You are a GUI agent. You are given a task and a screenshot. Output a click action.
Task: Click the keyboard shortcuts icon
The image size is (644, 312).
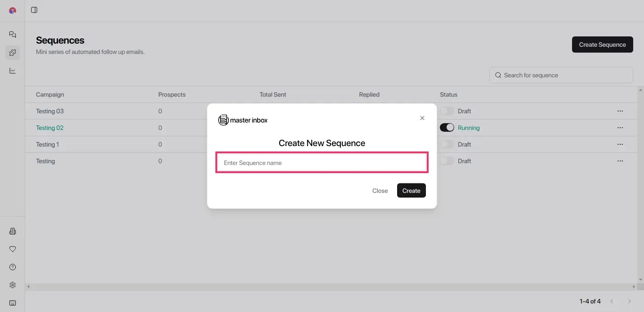pyautogui.click(x=13, y=303)
